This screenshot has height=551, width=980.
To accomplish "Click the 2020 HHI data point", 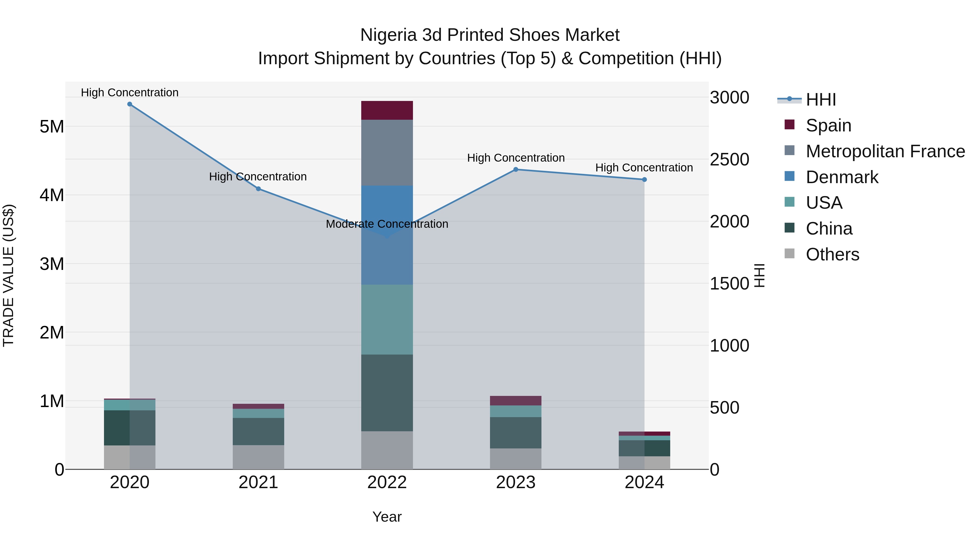I will (130, 104).
